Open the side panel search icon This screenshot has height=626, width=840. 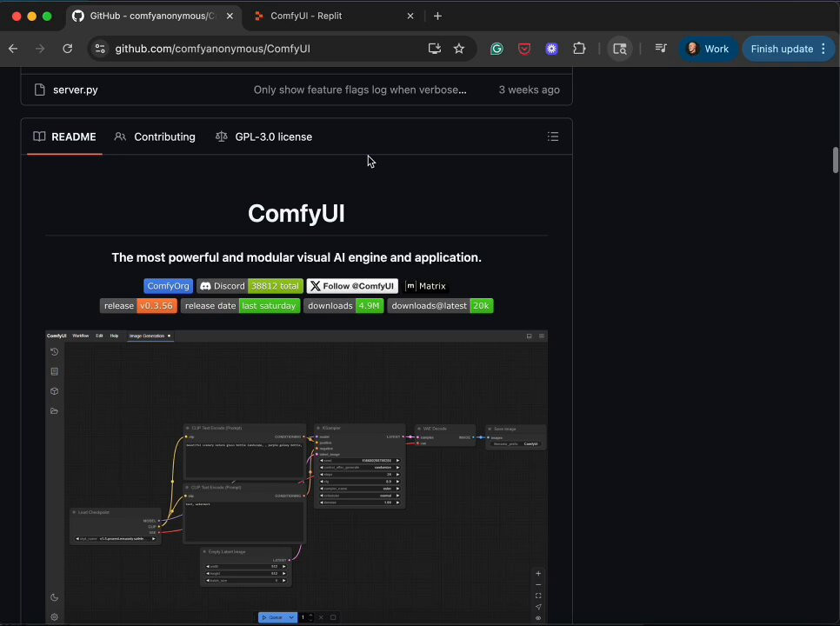click(x=620, y=49)
